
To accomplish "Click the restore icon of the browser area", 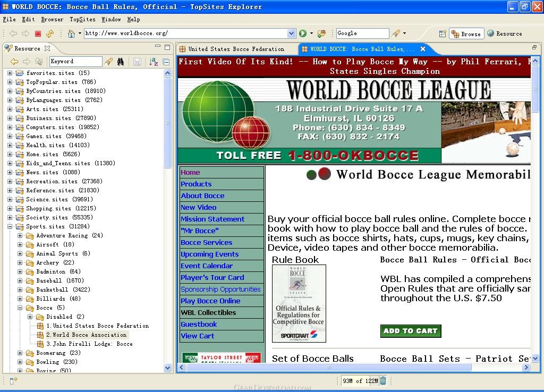I will (x=534, y=47).
